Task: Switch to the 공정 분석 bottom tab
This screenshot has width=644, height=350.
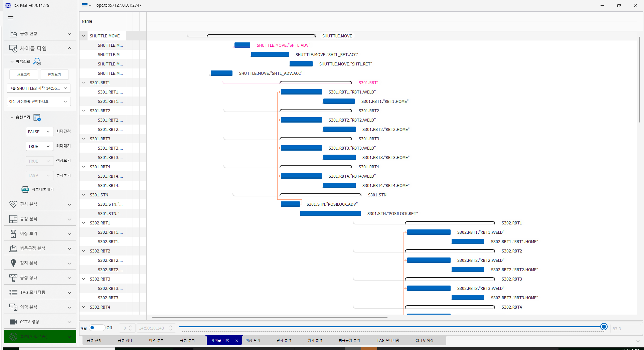Action: click(187, 340)
